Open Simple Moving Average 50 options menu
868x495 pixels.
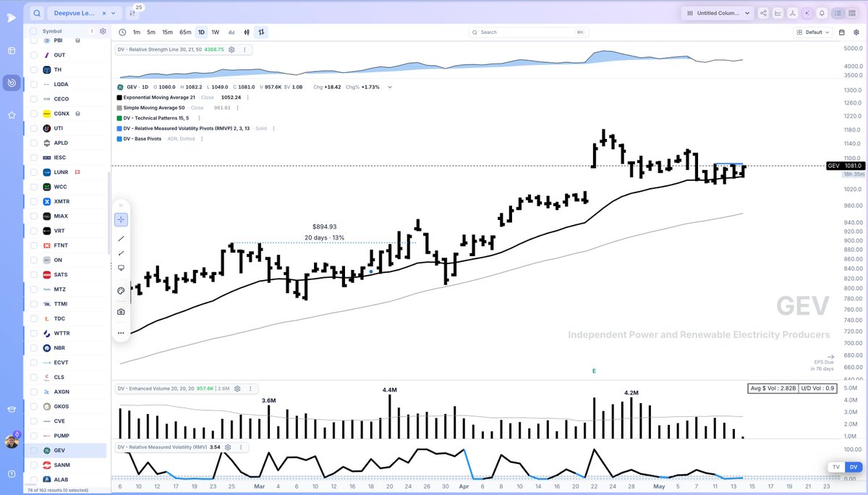pos(237,107)
